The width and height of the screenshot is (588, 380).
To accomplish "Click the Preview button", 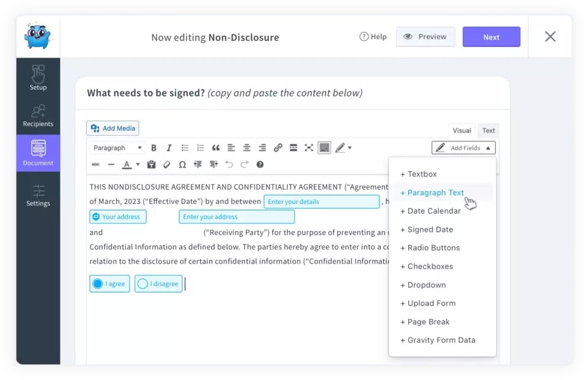I will point(425,37).
